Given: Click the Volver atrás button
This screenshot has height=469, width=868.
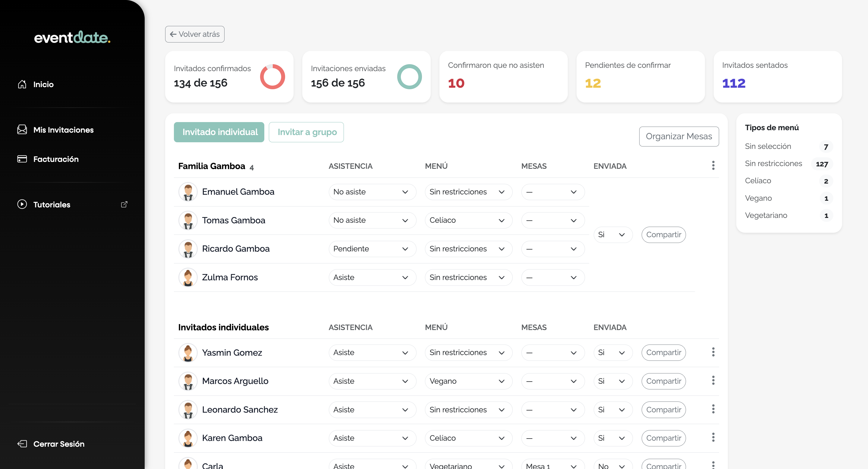Looking at the screenshot, I should click(x=195, y=34).
